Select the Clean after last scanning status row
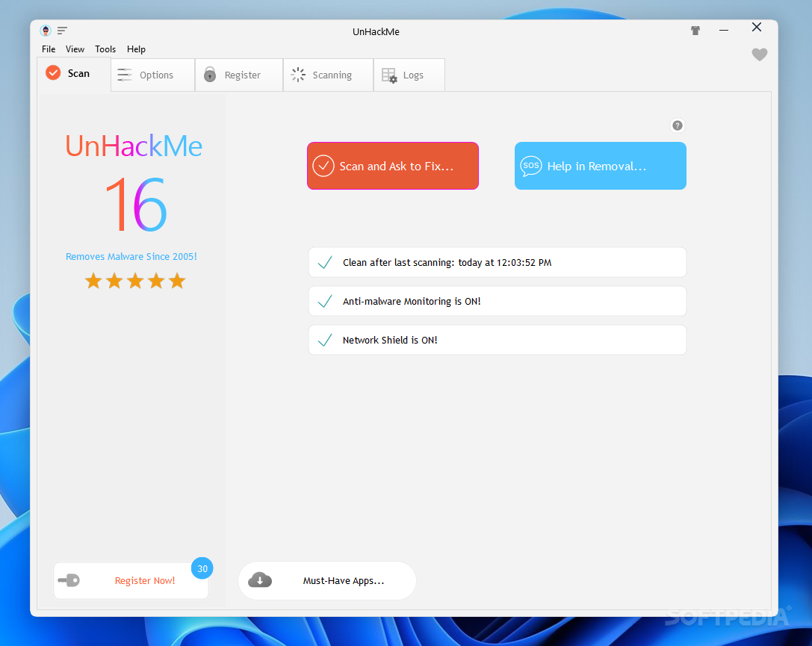Image resolution: width=812 pixels, height=646 pixels. point(497,262)
